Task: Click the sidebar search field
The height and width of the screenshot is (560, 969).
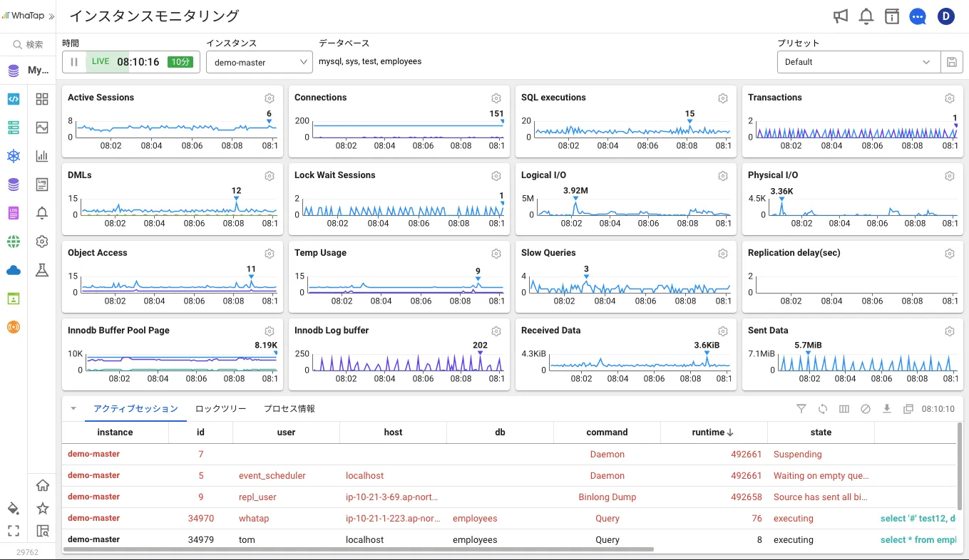Action: (x=28, y=44)
